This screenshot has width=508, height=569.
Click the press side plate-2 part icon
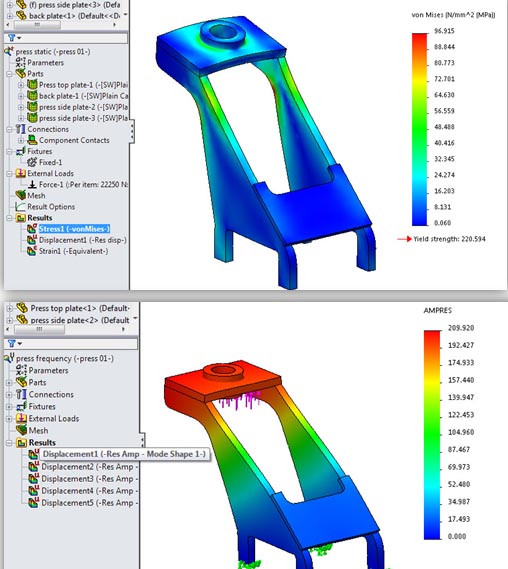tap(32, 107)
